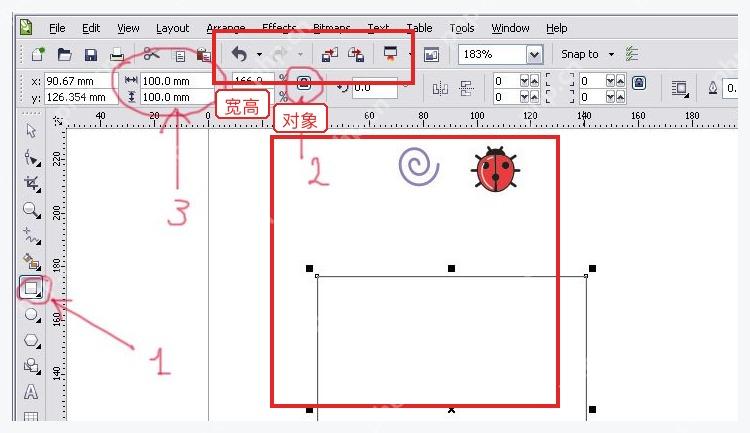Select the Pick tool arrow
Image resolution: width=750 pixels, height=433 pixels.
coord(32,131)
